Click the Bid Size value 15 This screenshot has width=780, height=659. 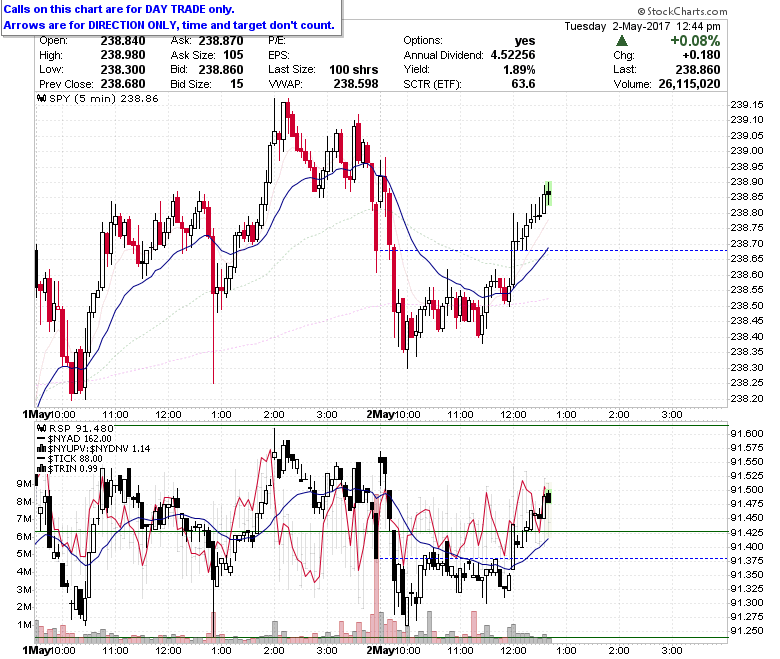[237, 84]
